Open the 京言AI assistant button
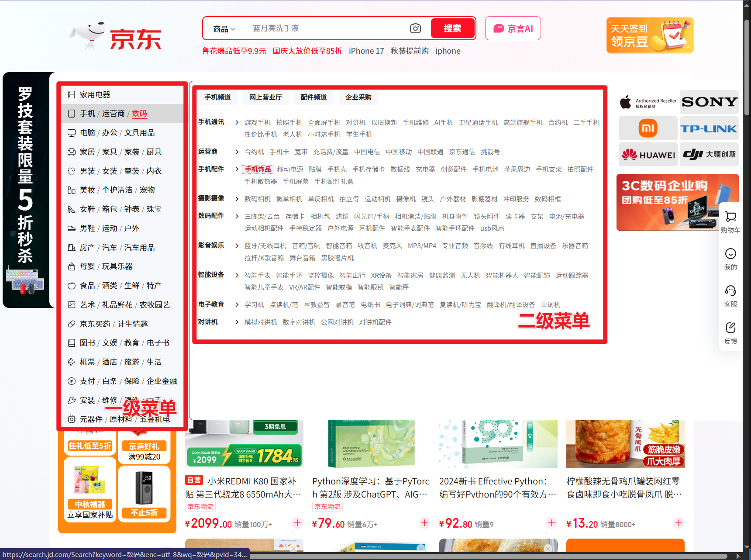Screen dimensions: 751x560 click(x=513, y=28)
